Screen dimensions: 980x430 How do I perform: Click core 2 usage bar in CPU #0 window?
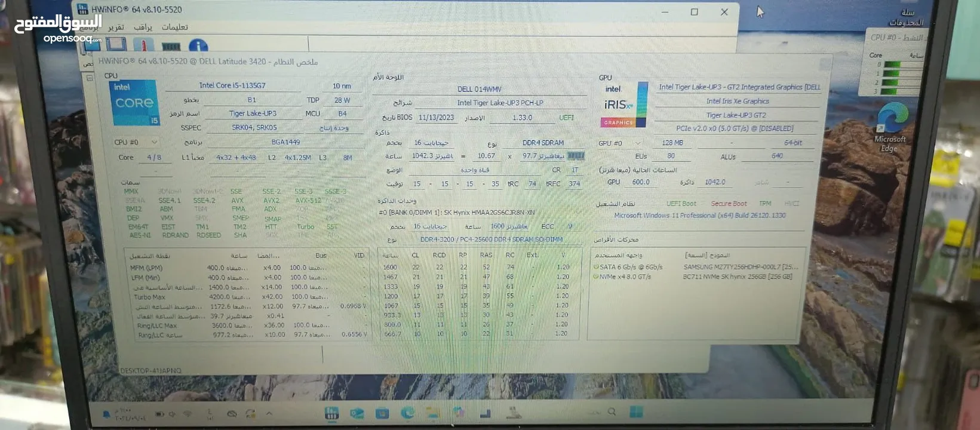tap(902, 82)
